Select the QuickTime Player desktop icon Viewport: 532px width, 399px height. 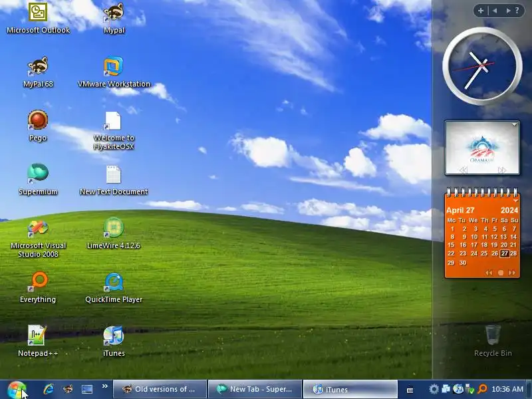(x=114, y=287)
